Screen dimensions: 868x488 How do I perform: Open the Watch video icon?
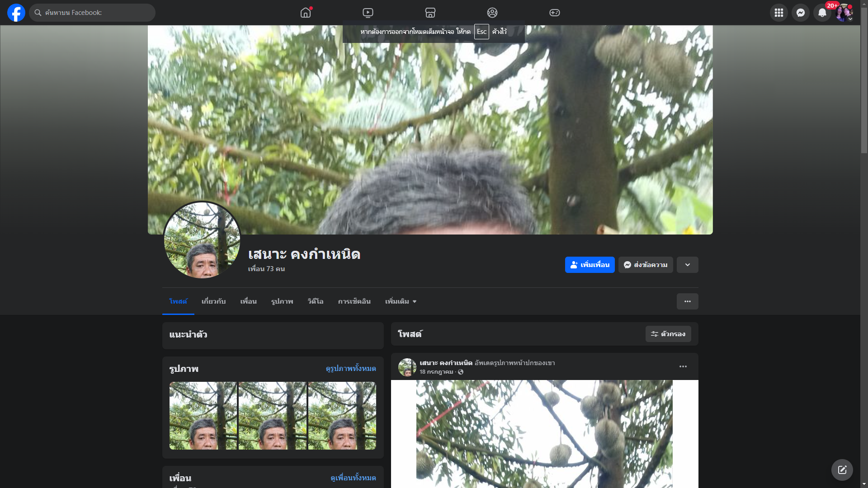(x=368, y=13)
